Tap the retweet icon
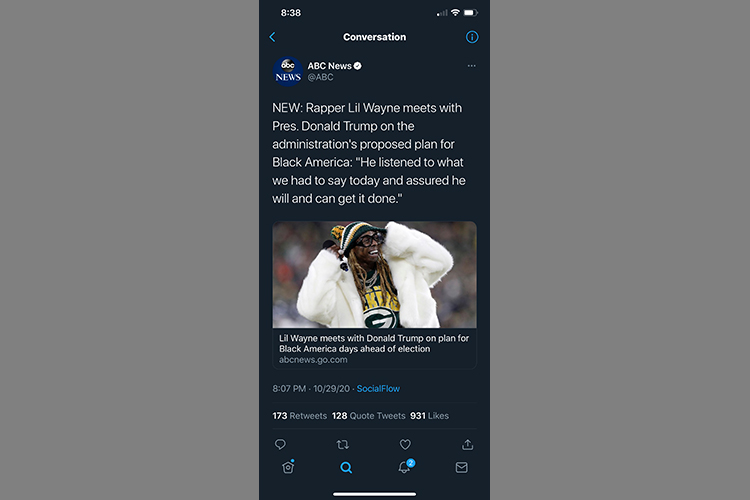 click(x=342, y=444)
